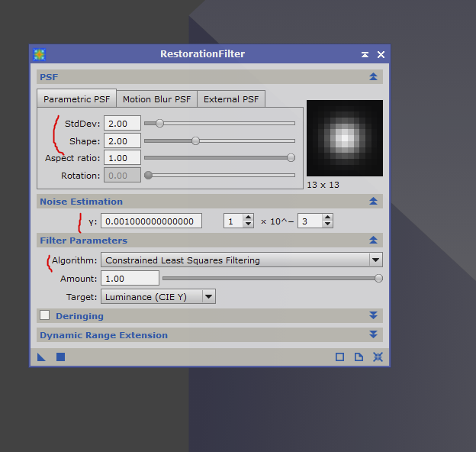Increase the noise exponent spin box value
476x452 pixels.
click(327, 218)
